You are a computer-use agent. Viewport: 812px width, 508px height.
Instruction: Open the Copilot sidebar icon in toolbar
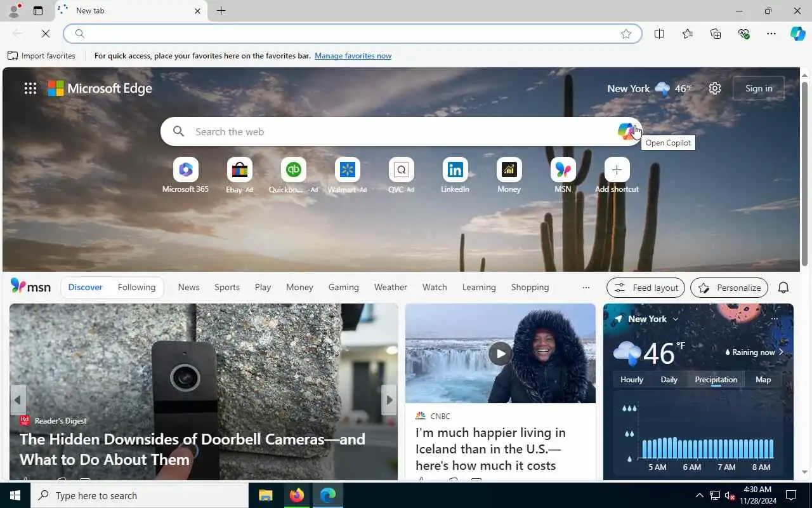(797, 34)
